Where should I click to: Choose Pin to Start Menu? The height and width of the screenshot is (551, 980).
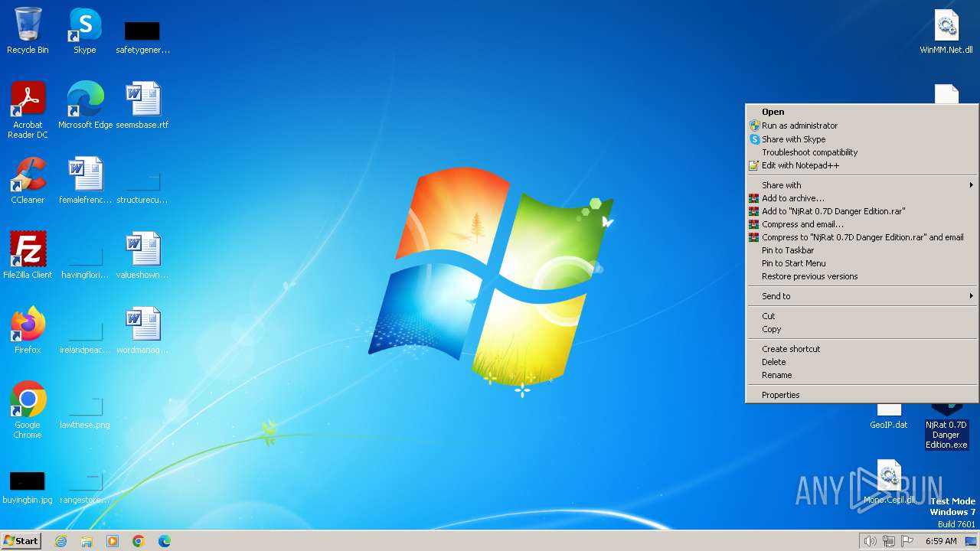[862, 263]
